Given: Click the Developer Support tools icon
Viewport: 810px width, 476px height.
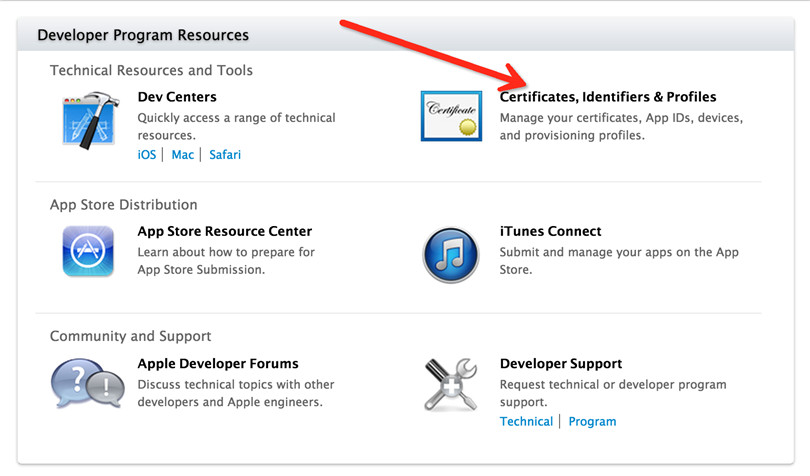Looking at the screenshot, I should [x=451, y=384].
